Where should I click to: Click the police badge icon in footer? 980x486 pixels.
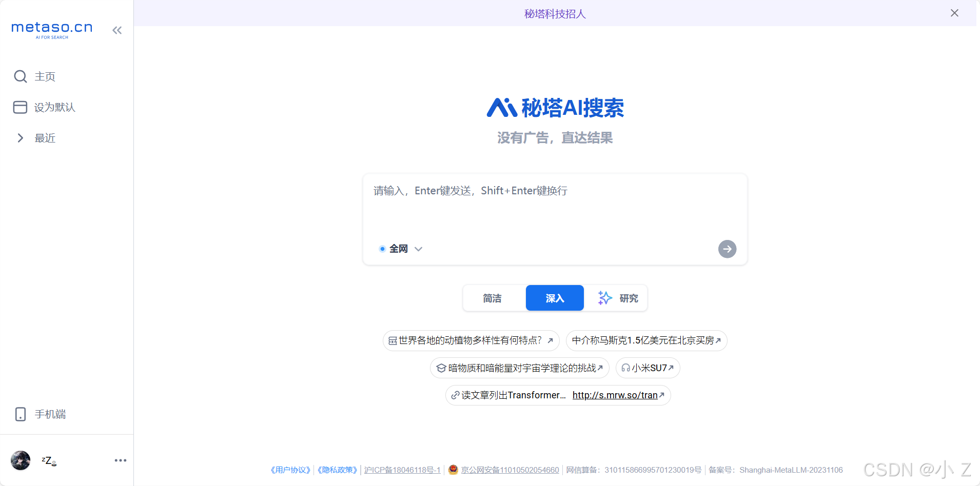pyautogui.click(x=453, y=470)
